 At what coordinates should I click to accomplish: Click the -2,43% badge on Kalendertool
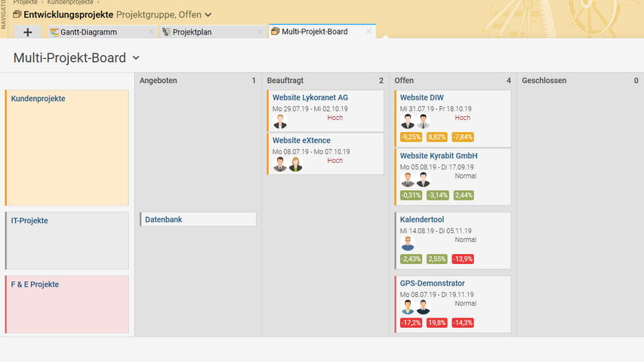coord(411,259)
